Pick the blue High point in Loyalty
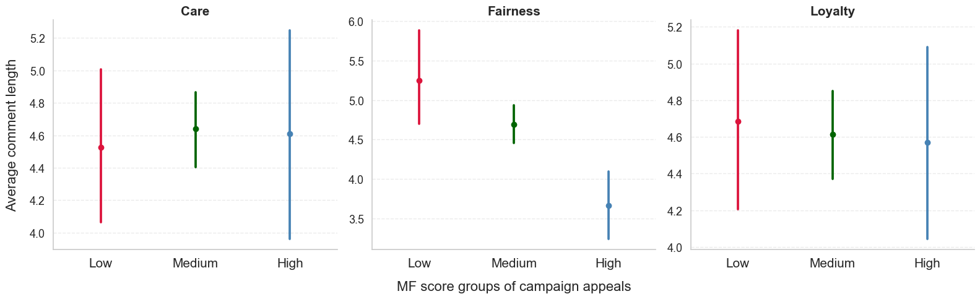980x299 pixels. 927,142
